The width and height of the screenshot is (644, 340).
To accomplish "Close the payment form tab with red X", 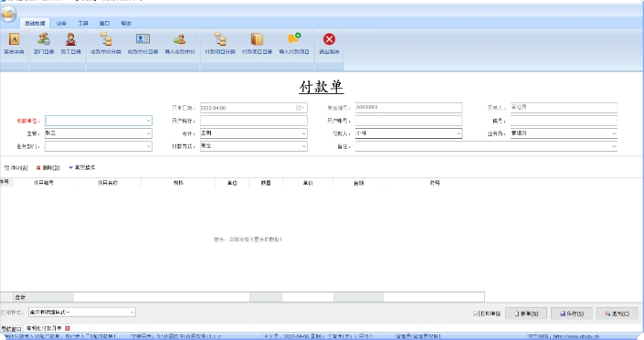I will click(x=68, y=328).
